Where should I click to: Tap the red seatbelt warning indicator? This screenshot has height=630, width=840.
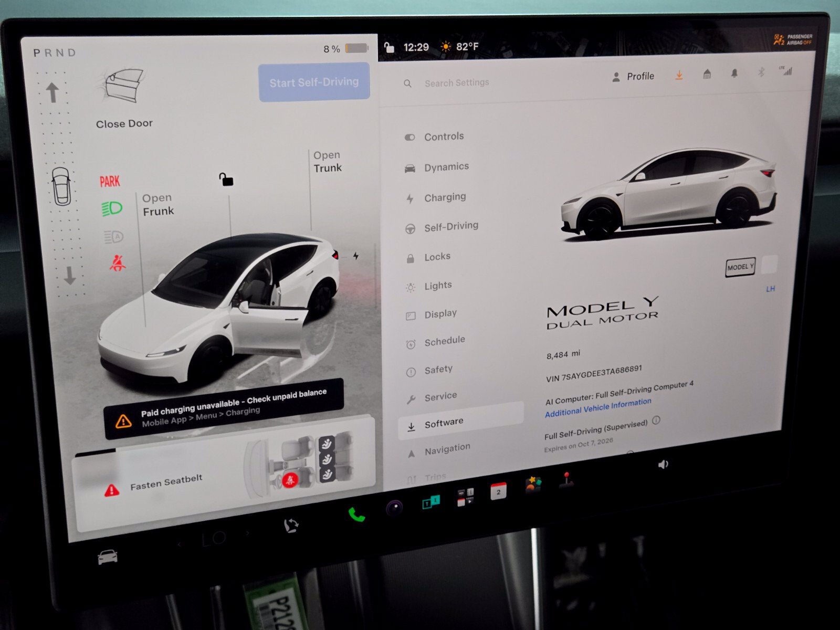click(x=117, y=262)
